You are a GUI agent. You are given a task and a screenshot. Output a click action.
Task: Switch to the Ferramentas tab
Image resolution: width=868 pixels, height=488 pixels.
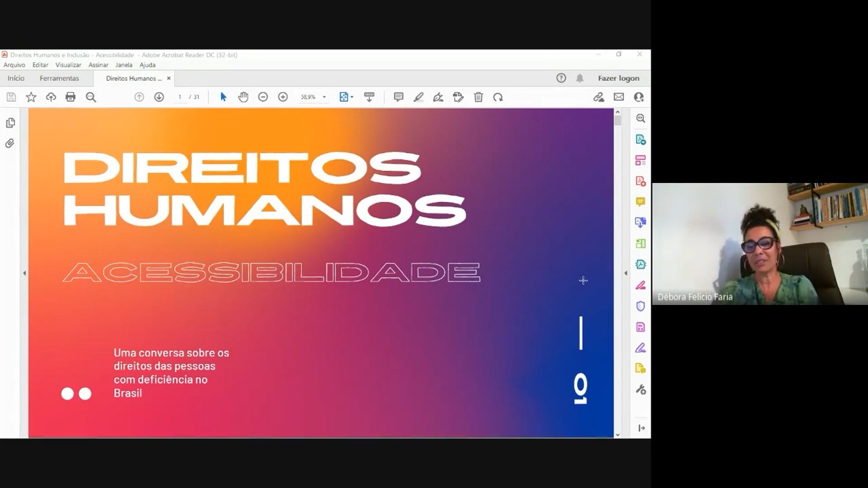point(59,78)
